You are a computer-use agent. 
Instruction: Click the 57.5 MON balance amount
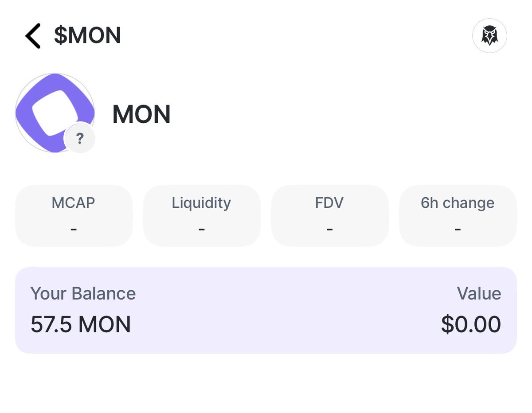coord(81,324)
